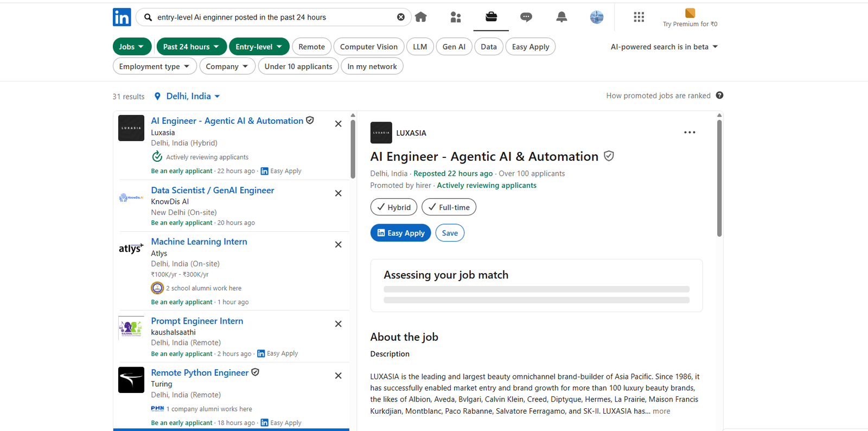Clear the search box with X icon
Viewport: 868px width, 431px height.
[x=400, y=17]
